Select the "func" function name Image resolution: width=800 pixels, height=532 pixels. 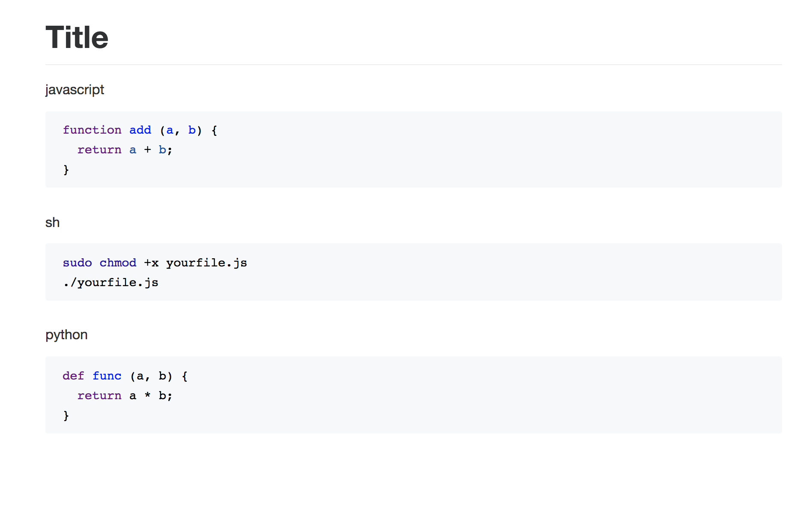click(107, 376)
